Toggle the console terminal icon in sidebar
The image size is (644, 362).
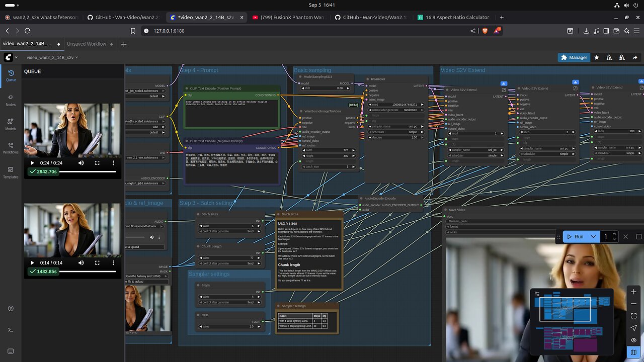[11, 329]
